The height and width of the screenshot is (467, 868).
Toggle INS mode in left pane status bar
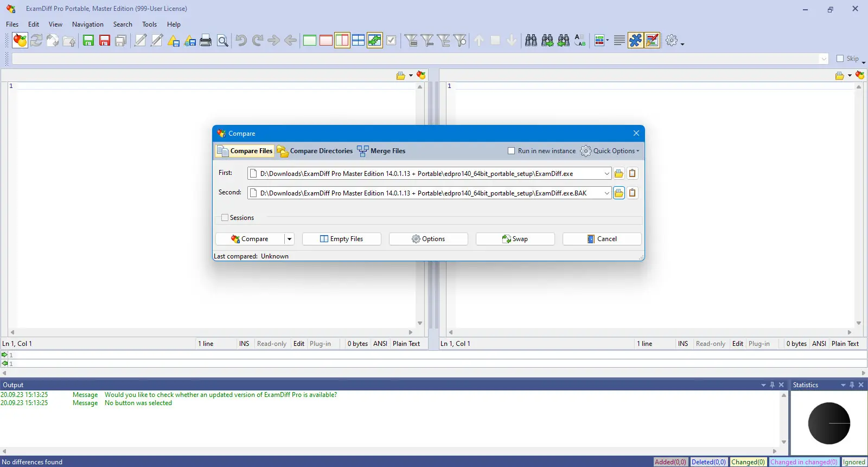244,344
